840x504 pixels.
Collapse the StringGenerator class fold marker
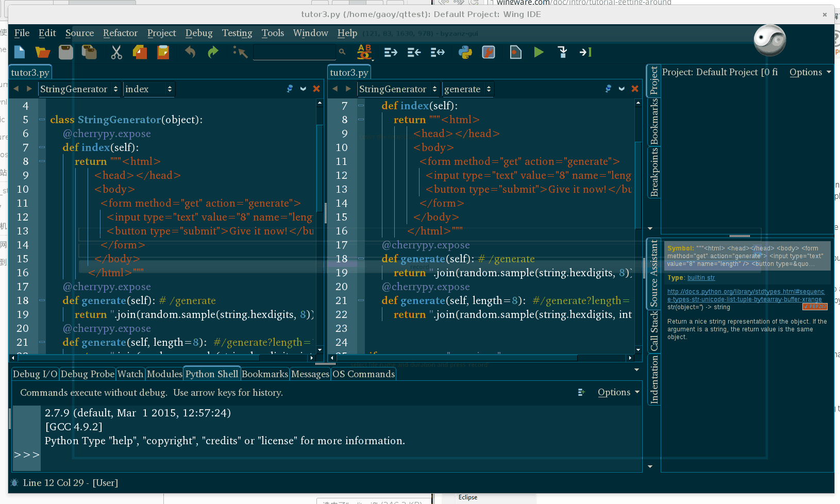42,120
